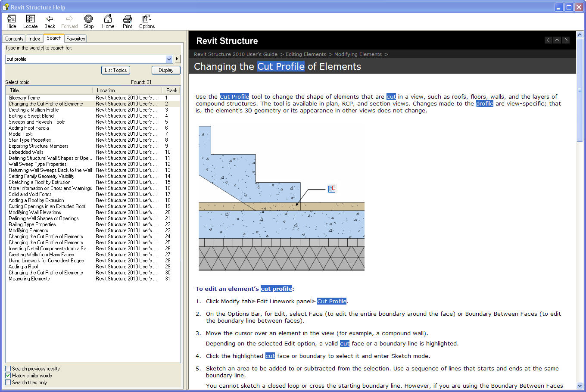Click the Display button
Image resolution: width=586 pixels, height=392 pixels.
coord(166,70)
